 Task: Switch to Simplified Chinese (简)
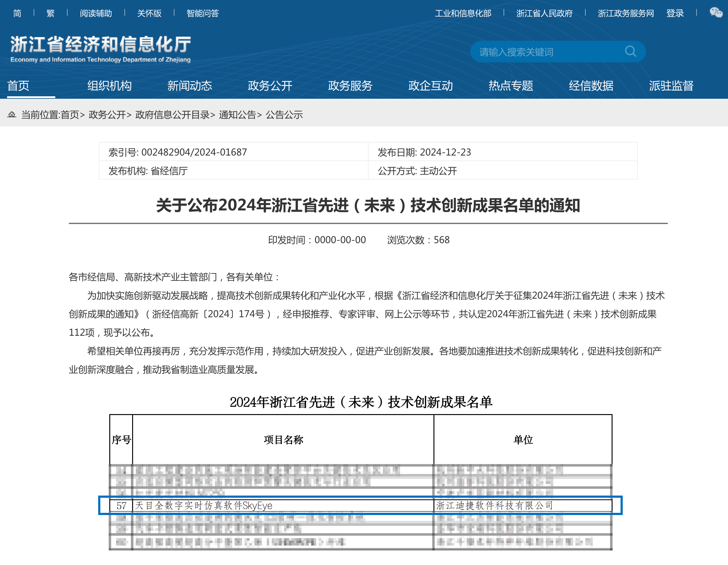(17, 13)
